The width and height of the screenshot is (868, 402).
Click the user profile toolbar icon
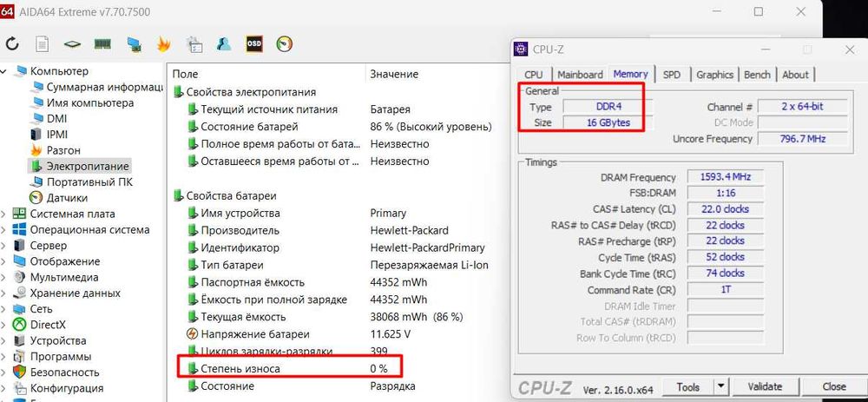click(x=224, y=44)
